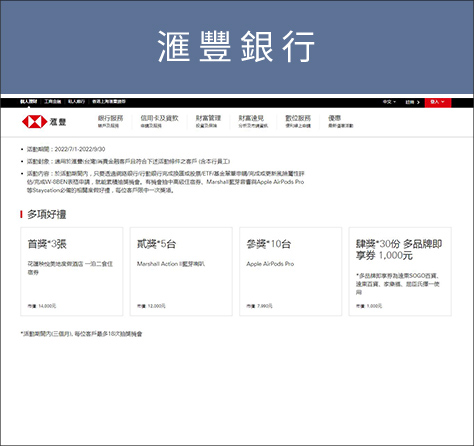This screenshot has width=474, height=446.
Task: Click the 2022/7/1-2022/9/30 activity period text
Action: 80,149
